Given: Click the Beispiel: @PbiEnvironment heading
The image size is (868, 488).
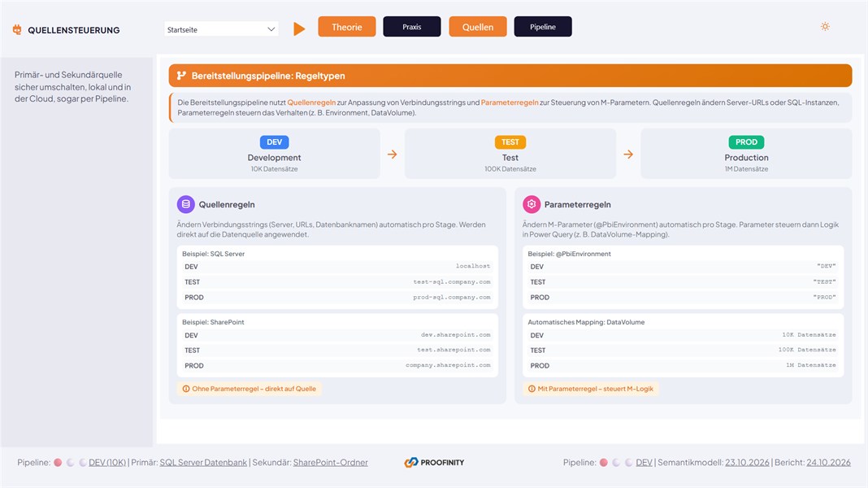Looking at the screenshot, I should point(569,254).
